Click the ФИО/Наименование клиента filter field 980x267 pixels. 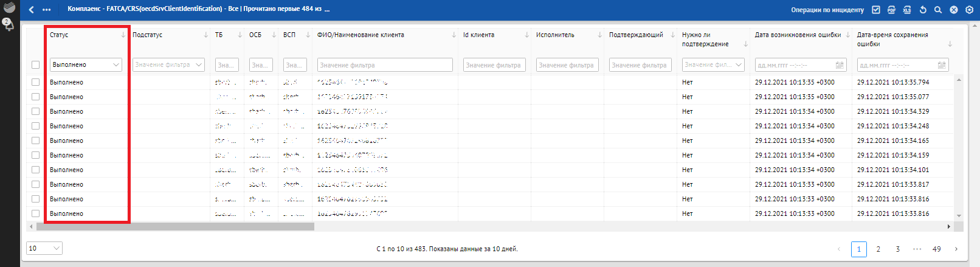(384, 65)
